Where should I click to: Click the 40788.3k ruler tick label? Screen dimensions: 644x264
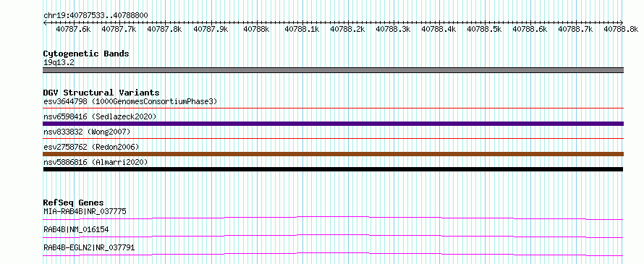393,29
